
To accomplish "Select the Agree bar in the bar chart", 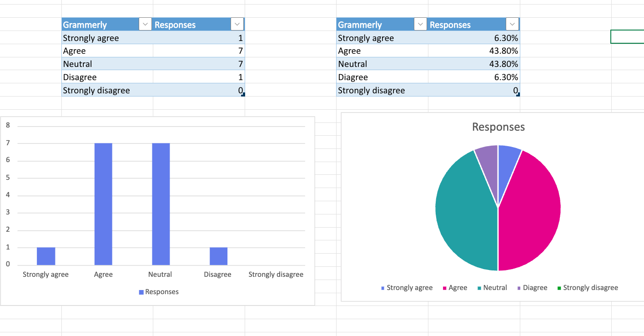I will [103, 204].
